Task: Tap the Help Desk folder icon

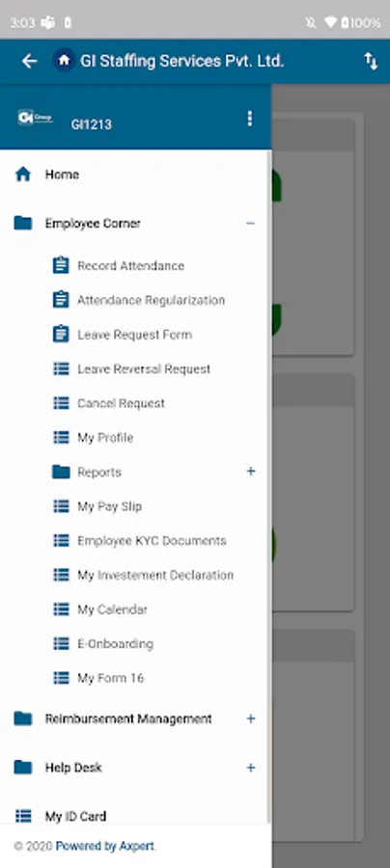Action: [x=23, y=768]
